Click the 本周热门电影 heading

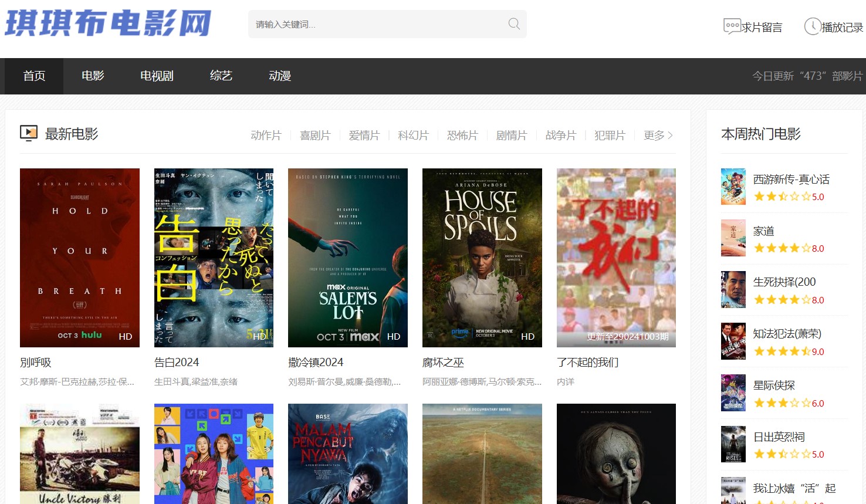761,134
